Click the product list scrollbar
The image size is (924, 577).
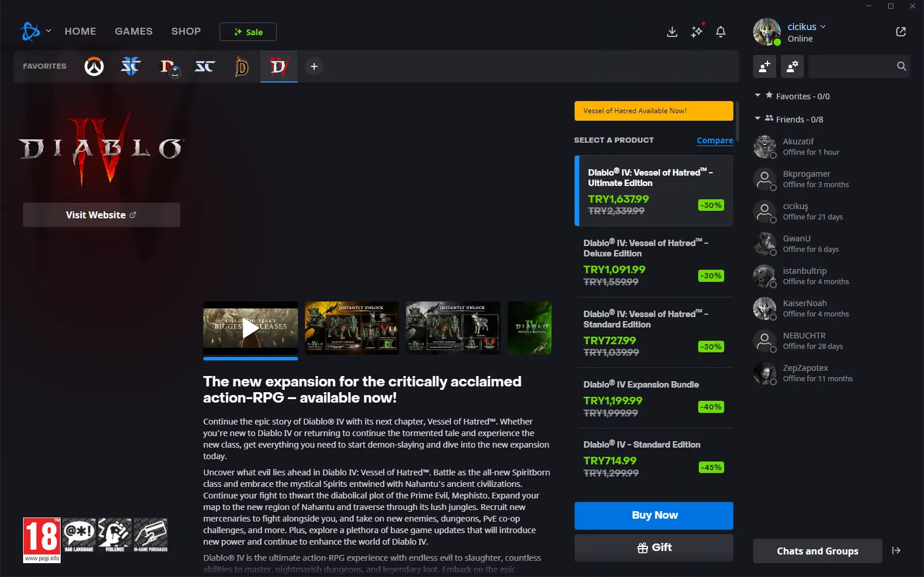tap(737, 121)
